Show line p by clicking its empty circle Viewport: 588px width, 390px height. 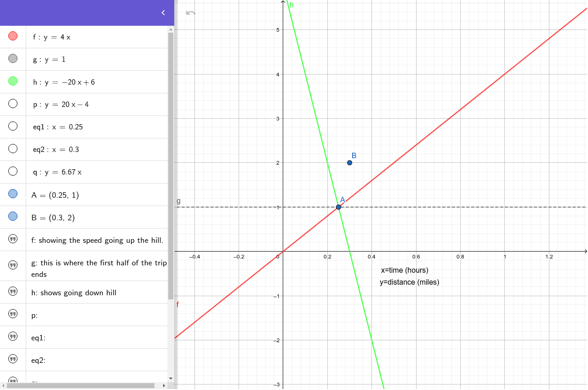(x=12, y=103)
